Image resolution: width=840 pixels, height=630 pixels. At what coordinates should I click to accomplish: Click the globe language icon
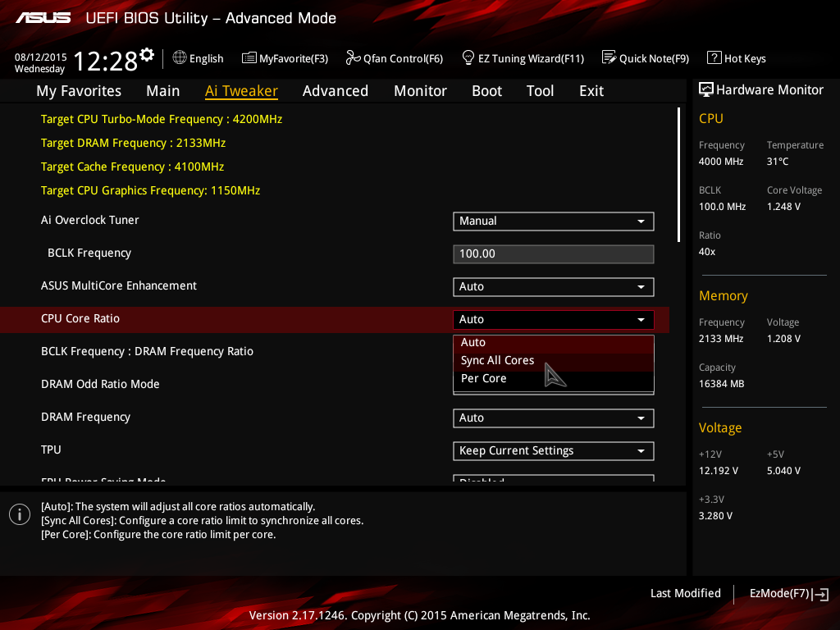(180, 58)
